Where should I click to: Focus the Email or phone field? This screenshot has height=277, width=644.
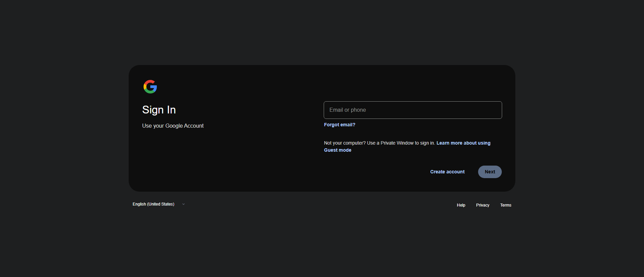(x=413, y=110)
